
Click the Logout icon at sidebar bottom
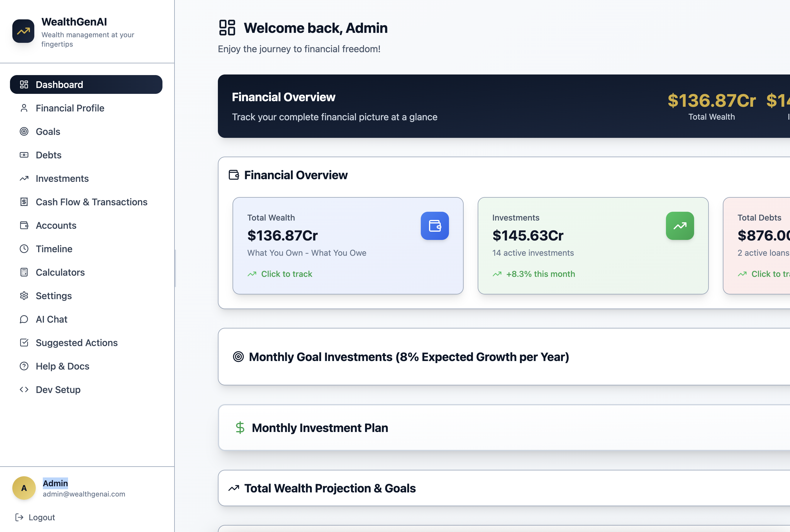click(19, 517)
